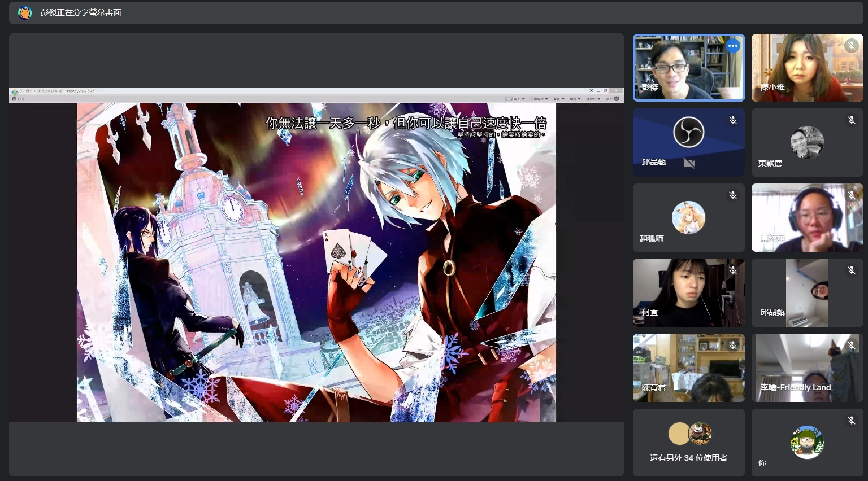The width and height of the screenshot is (868, 481).
Task: Click the 李曦-Friendly Land name label
Action: pyautogui.click(x=796, y=387)
